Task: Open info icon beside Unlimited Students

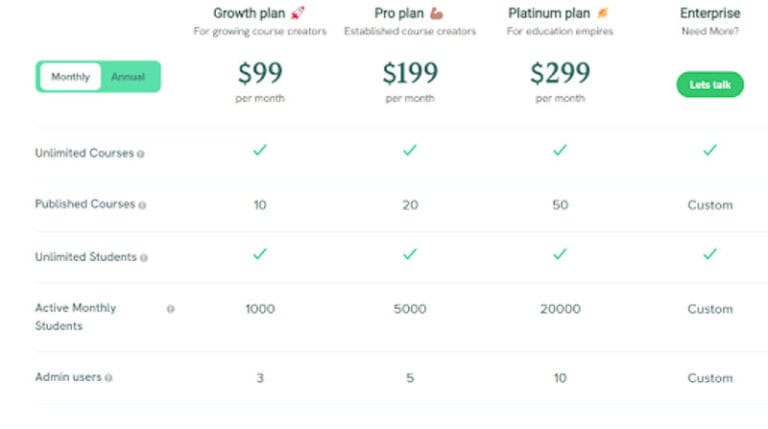Action: coord(144,258)
